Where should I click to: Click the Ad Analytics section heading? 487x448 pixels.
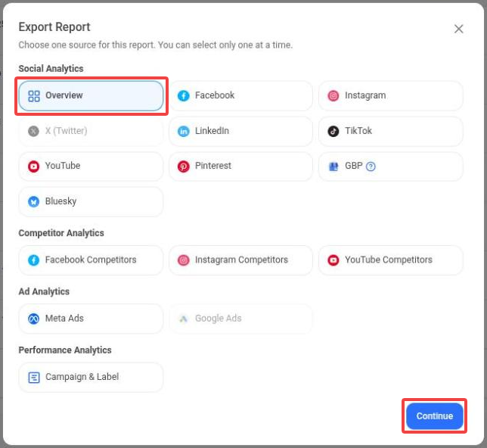[x=44, y=291]
